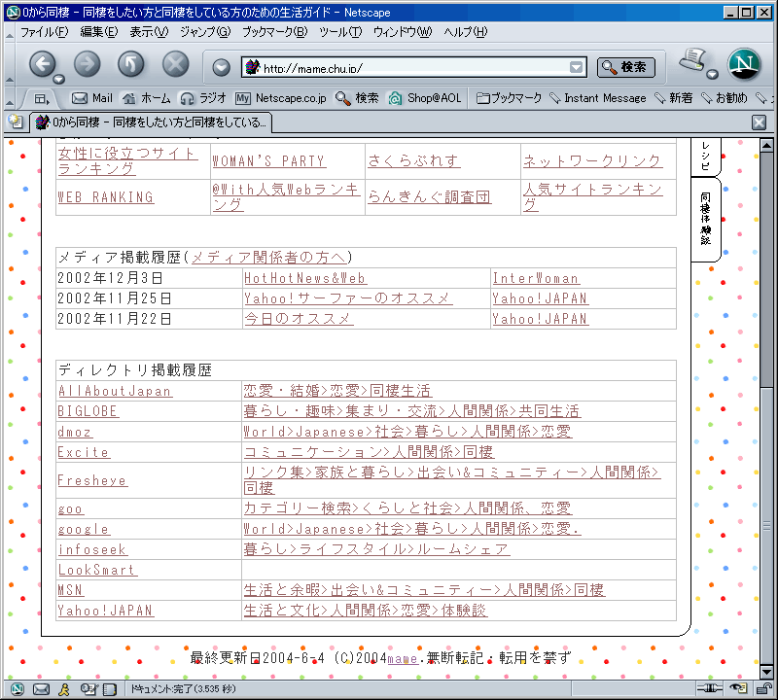The image size is (778, 700).
Task: Open the WEB RANKING link
Action: point(106,197)
